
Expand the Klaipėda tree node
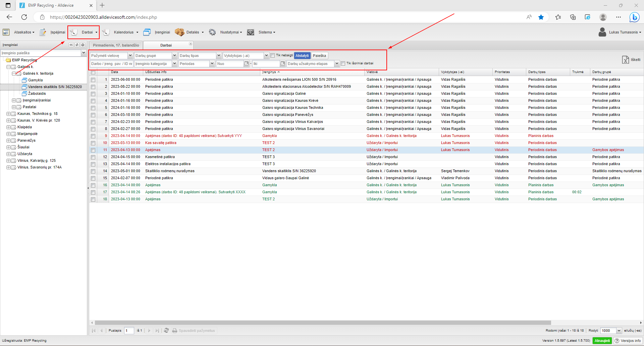[9, 127]
